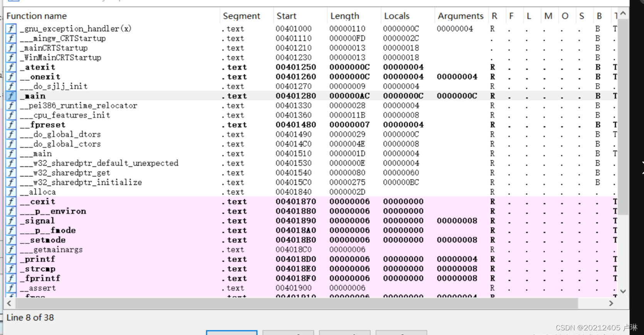
Task: Sort by the Length column header
Action: tap(345, 16)
